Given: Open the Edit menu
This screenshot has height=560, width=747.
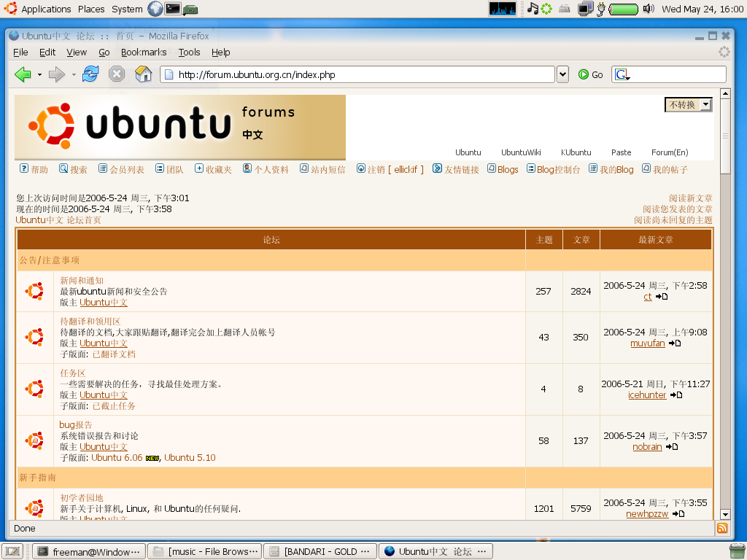Looking at the screenshot, I should click(x=47, y=52).
